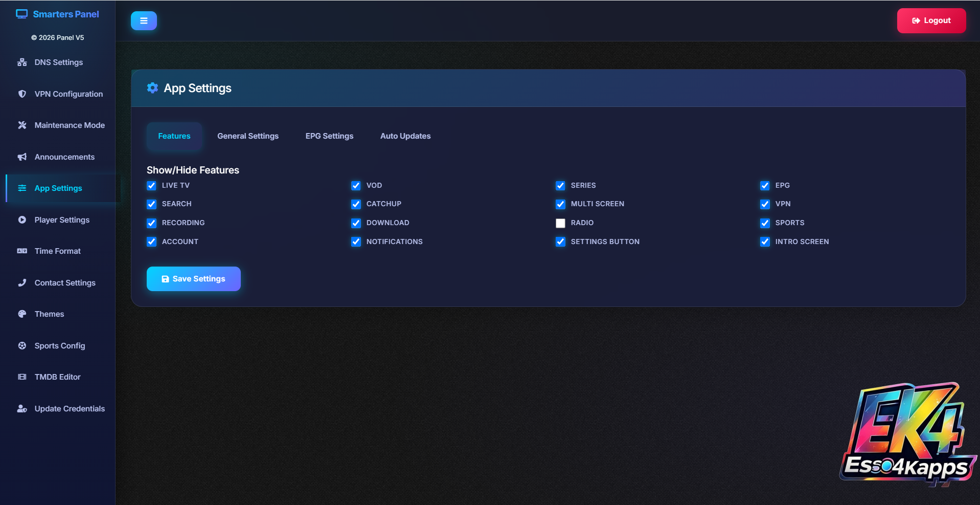Image resolution: width=980 pixels, height=505 pixels.
Task: Switch to the General Settings tab
Action: [x=248, y=136]
